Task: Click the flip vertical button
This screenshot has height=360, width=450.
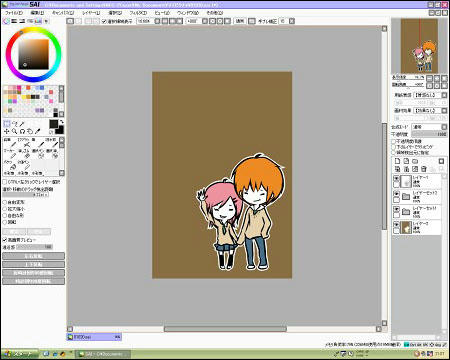Action: [33, 264]
